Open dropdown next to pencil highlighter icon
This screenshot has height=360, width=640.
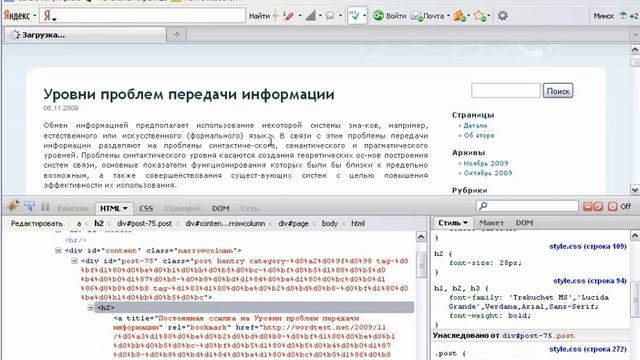click(x=300, y=16)
